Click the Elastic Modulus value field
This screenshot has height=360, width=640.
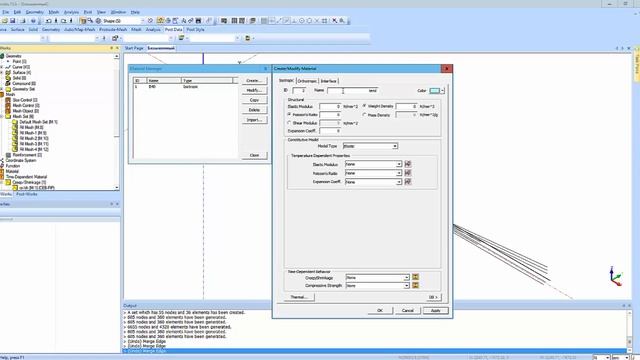(330, 106)
